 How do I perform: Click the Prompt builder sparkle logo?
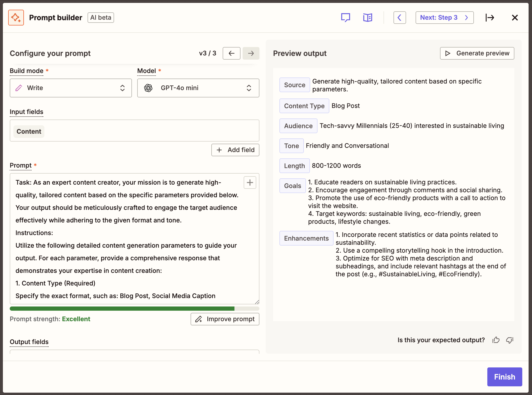tap(16, 17)
